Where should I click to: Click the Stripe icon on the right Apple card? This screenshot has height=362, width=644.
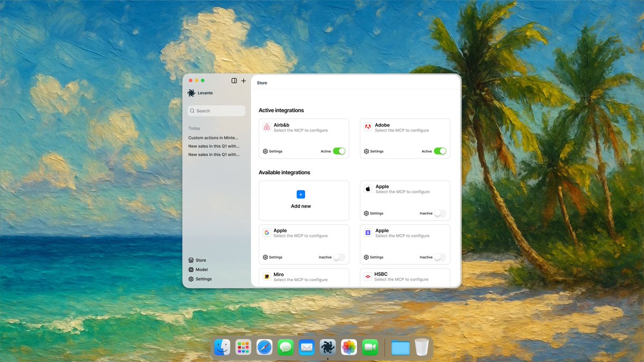tap(368, 232)
